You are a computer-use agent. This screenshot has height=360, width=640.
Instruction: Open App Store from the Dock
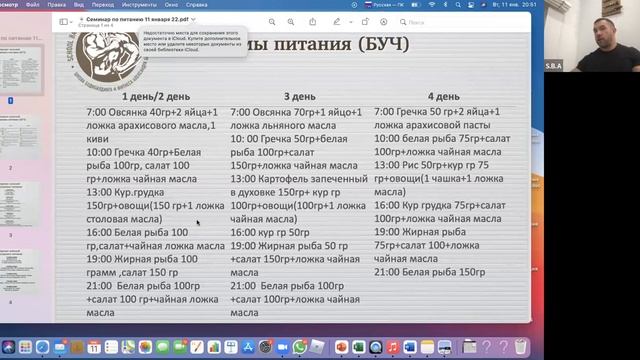click(248, 347)
